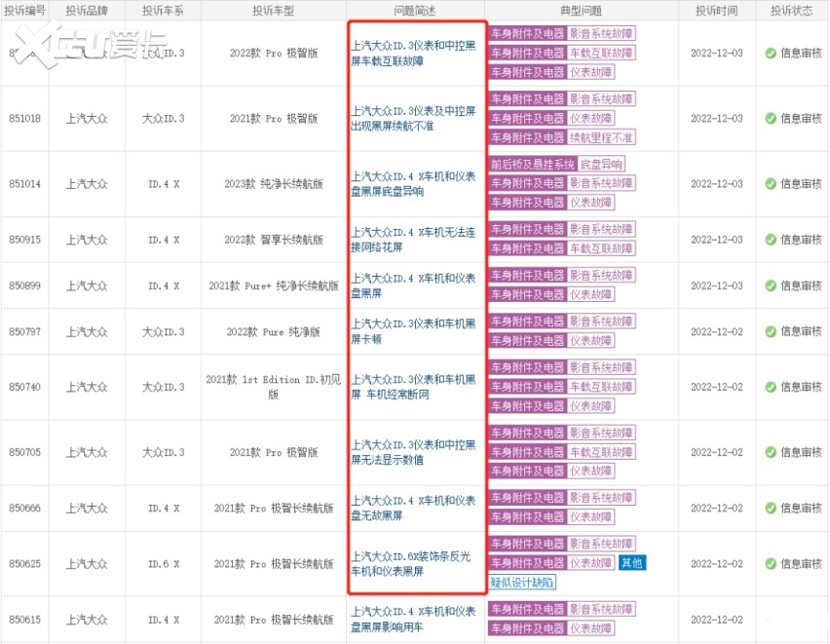Click the 其他 blue tag
Image resolution: width=830 pixels, height=644 pixels.
(x=631, y=563)
